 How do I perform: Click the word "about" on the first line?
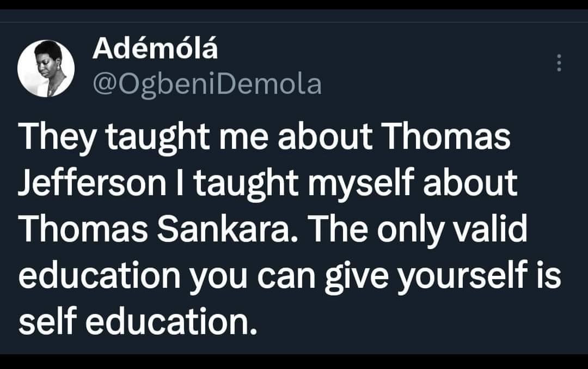pyautogui.click(x=320, y=139)
